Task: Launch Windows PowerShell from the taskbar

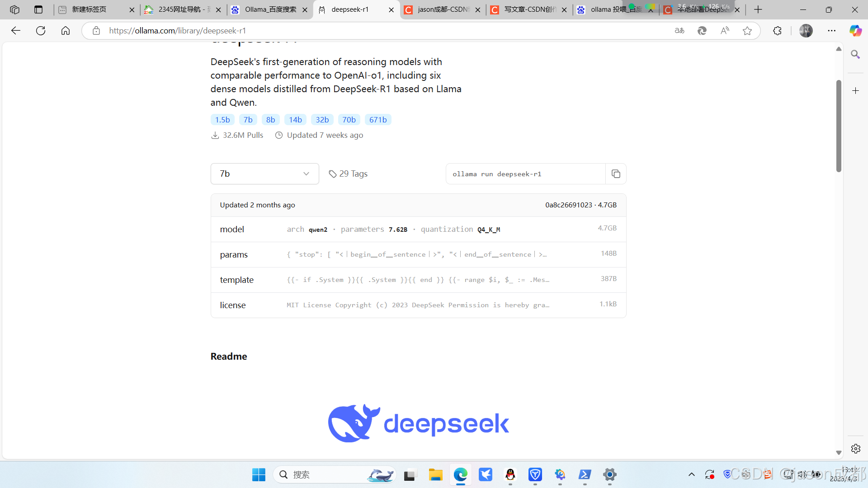Action: pyautogui.click(x=585, y=475)
